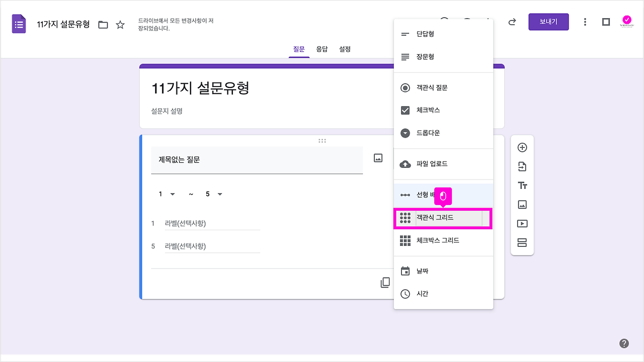Image resolution: width=644 pixels, height=362 pixels.
Task: Switch to the 설정 tab
Action: (345, 49)
